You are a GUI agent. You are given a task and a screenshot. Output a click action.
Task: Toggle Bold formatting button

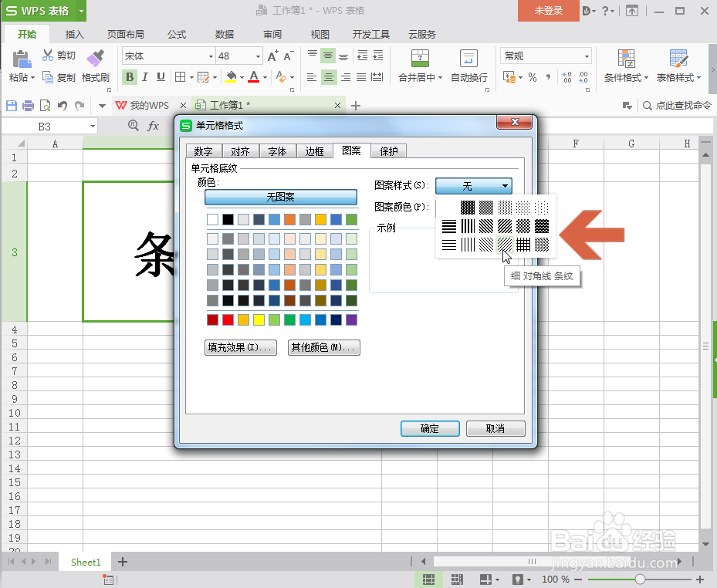[x=130, y=77]
